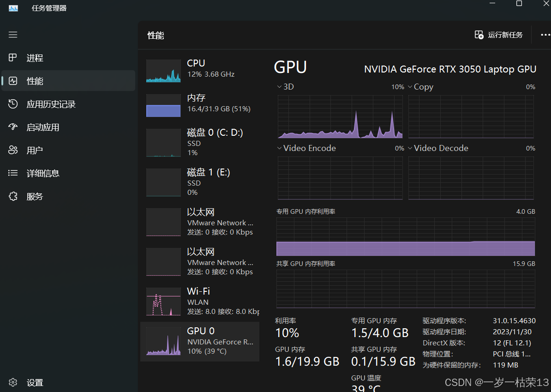Click the Copy engine graph
The height and width of the screenshot is (392, 551).
(x=471, y=117)
